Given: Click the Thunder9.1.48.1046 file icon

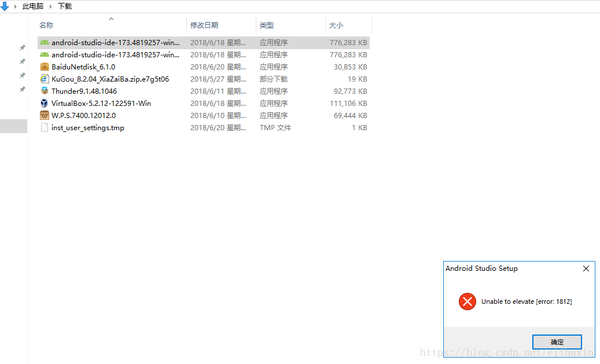Looking at the screenshot, I should 45,91.
